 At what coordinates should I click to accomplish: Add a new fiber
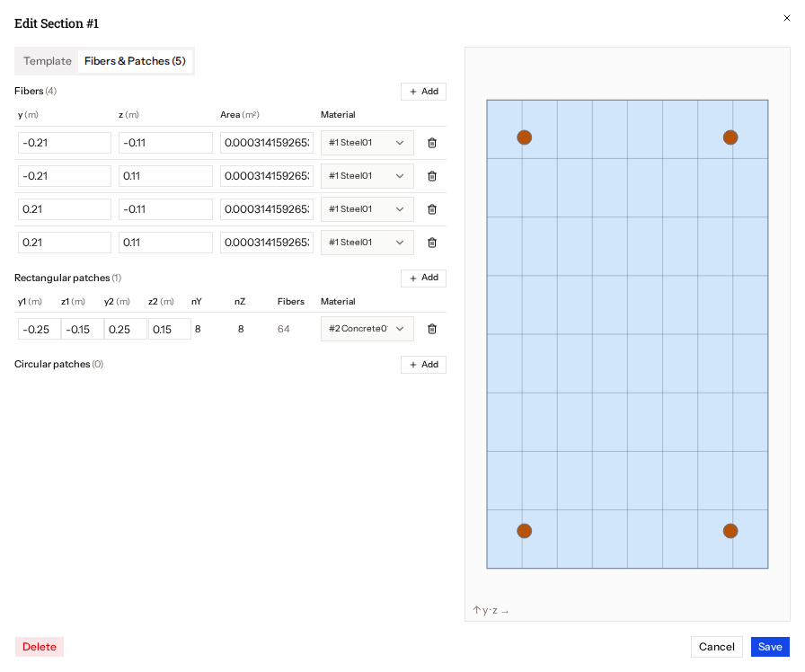pos(423,92)
